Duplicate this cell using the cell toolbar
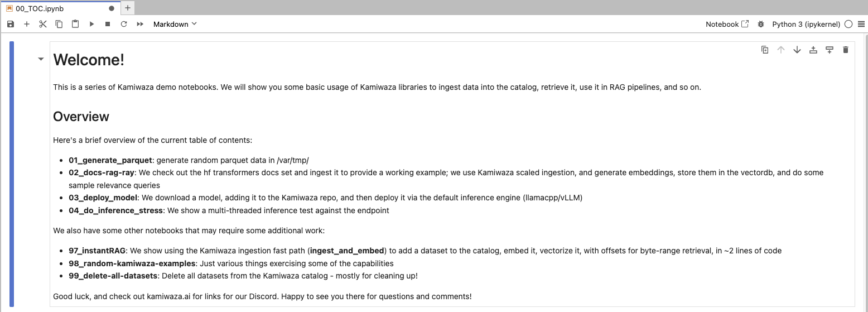 (x=765, y=50)
